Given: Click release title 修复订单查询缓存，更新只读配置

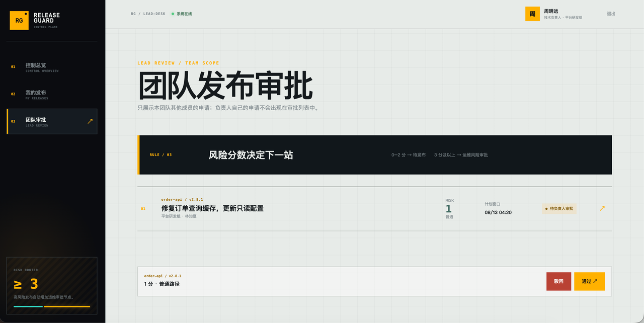Looking at the screenshot, I should 212,208.
